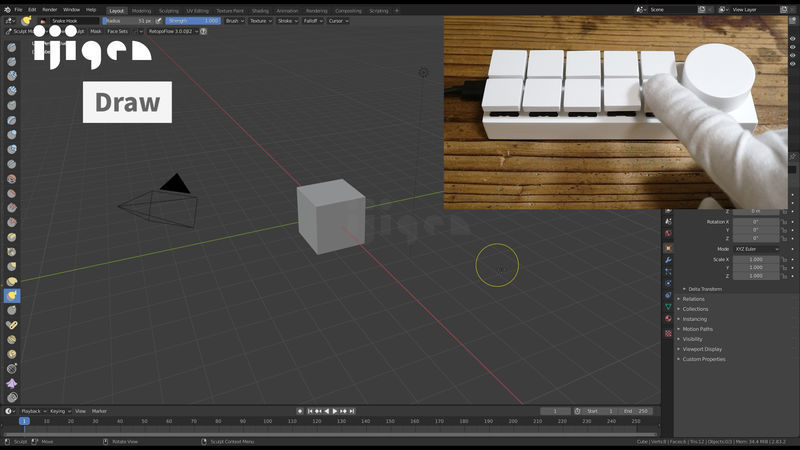Select the Multiplane Scrape brush
Image resolution: width=800 pixels, height=450 pixels.
(12, 237)
